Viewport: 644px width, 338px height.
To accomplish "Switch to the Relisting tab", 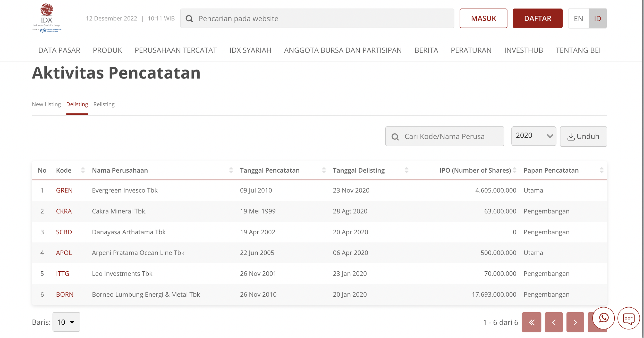I will (104, 104).
